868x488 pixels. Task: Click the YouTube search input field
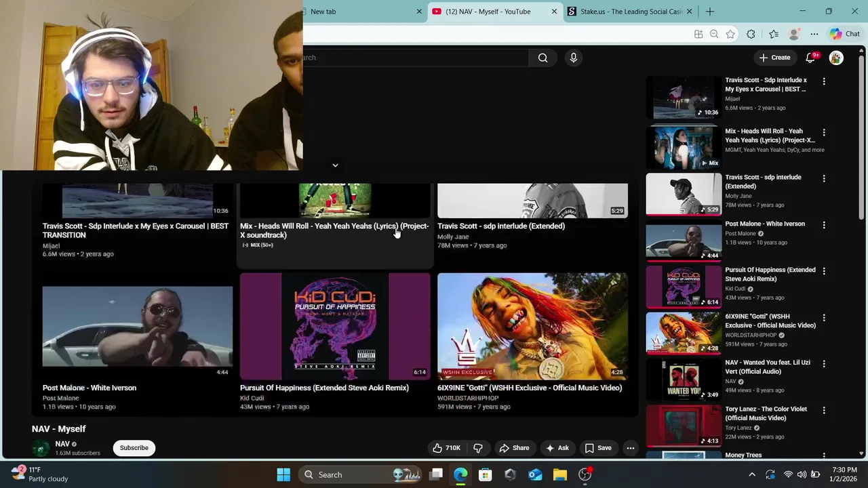tap(415, 58)
